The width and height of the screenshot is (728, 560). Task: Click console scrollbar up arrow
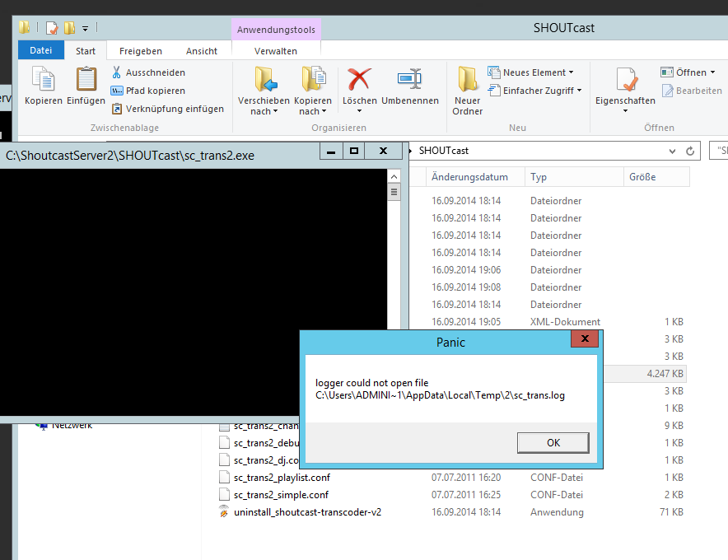394,176
